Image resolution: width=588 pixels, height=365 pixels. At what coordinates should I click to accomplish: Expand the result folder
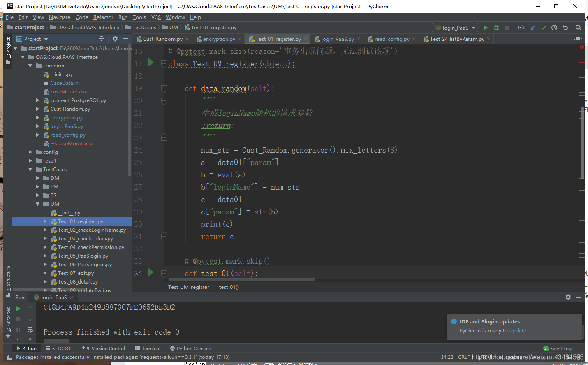(x=30, y=161)
